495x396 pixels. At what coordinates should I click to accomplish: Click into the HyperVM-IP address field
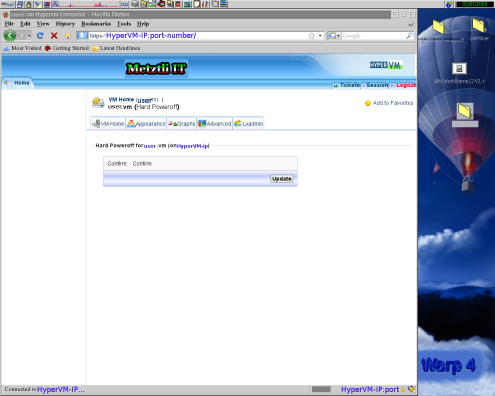[198, 36]
